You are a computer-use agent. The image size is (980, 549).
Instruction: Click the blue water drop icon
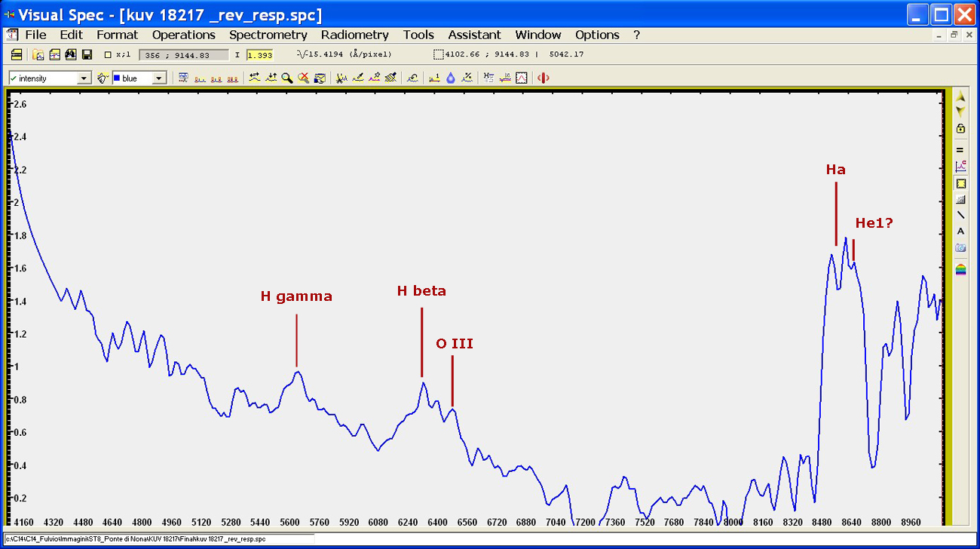click(x=451, y=78)
